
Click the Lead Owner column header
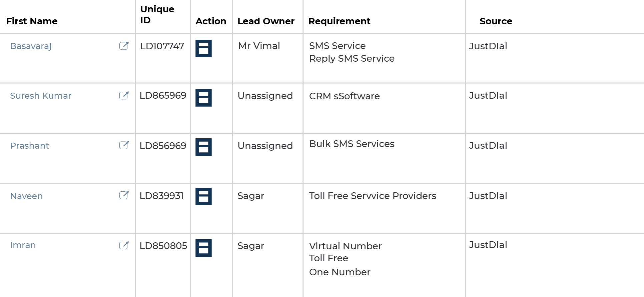(x=266, y=21)
